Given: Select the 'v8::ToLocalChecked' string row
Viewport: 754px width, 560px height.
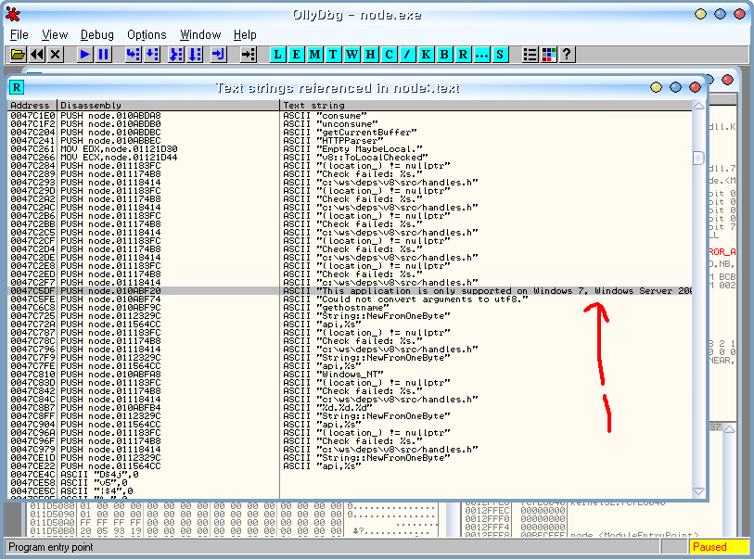Looking at the screenshot, I should pyautogui.click(x=350, y=158).
